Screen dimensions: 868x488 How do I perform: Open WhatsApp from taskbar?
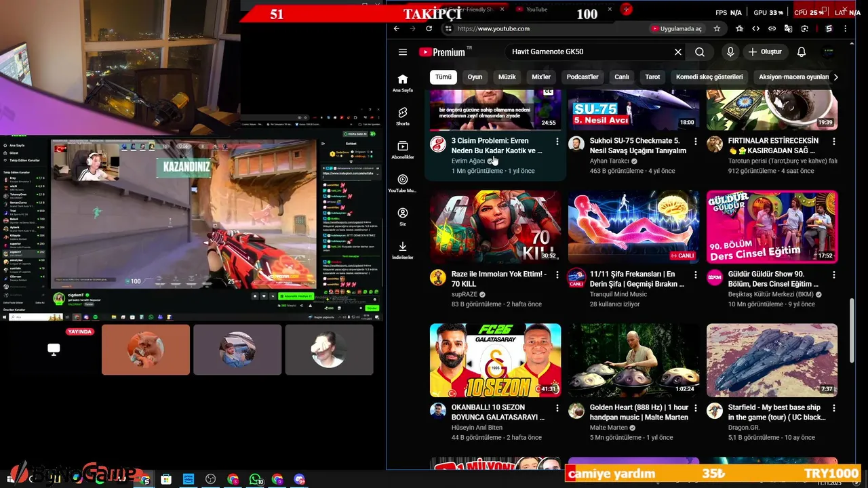(255, 479)
